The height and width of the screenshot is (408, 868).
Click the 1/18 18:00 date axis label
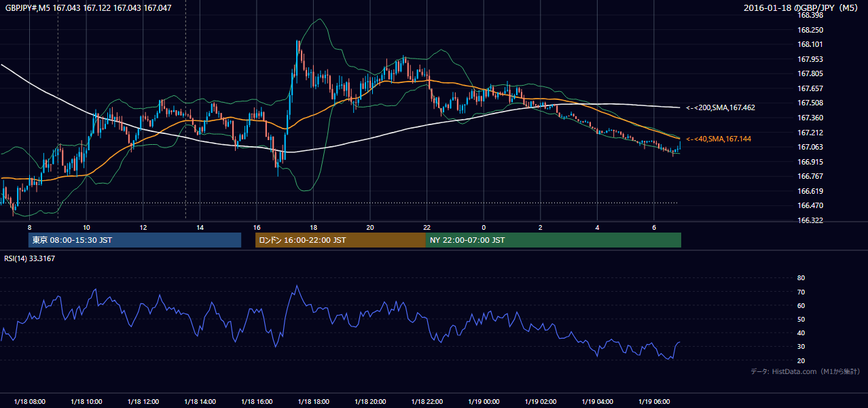313,402
